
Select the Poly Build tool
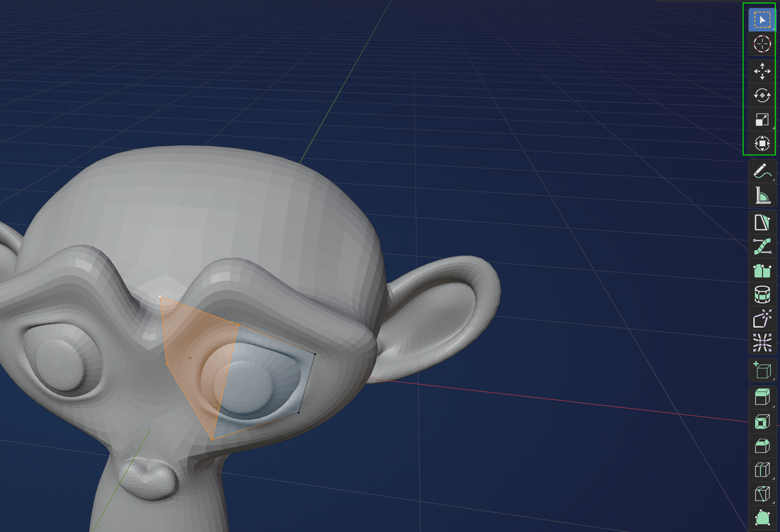tap(762, 519)
